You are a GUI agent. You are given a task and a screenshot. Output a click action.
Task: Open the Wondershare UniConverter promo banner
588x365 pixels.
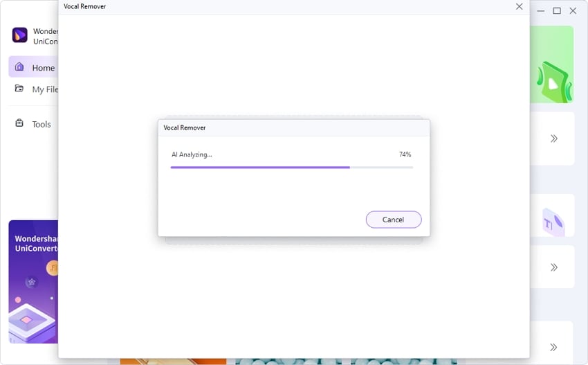pos(33,282)
